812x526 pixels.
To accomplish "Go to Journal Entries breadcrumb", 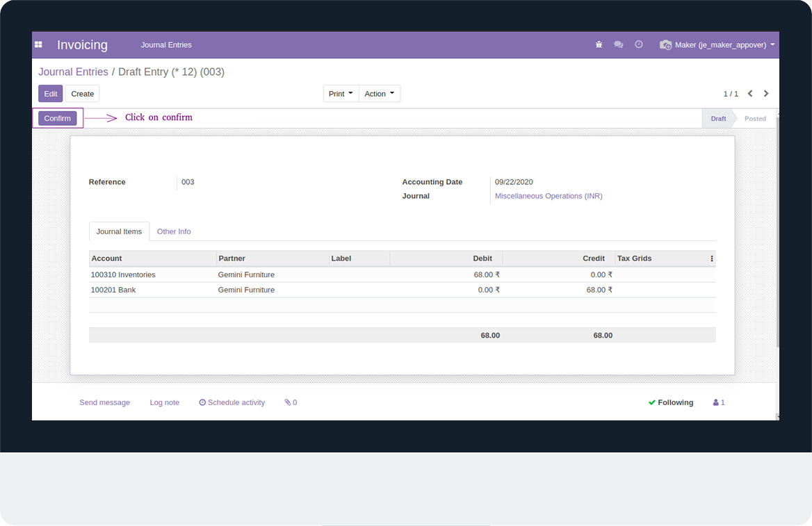I will [x=73, y=72].
